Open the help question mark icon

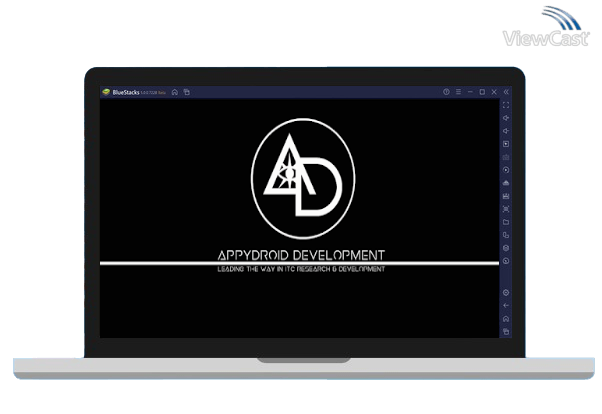pos(446,92)
